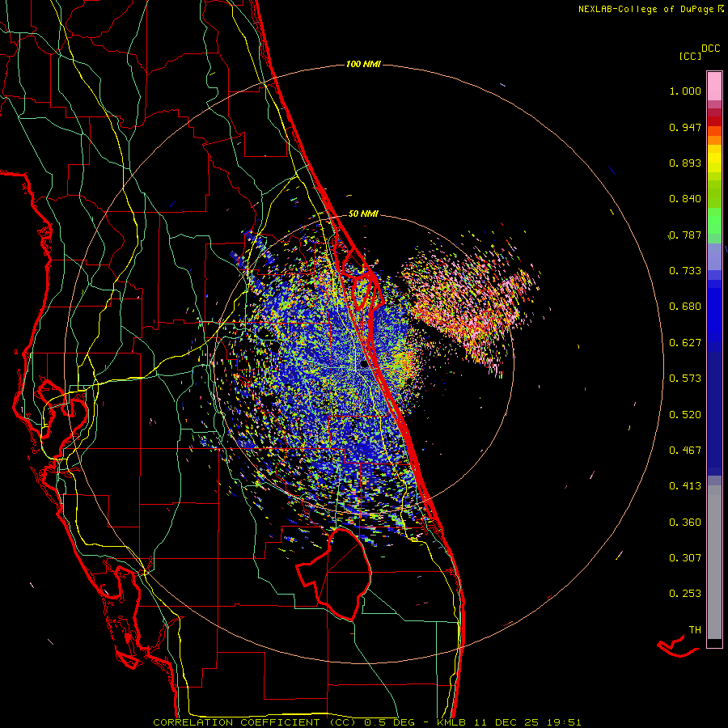Click the 1.000 value on color scale
Screen dimensions: 728x728
pos(685,91)
